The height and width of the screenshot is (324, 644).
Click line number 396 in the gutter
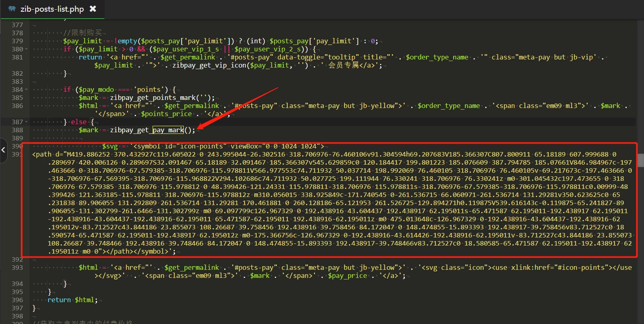point(17,300)
